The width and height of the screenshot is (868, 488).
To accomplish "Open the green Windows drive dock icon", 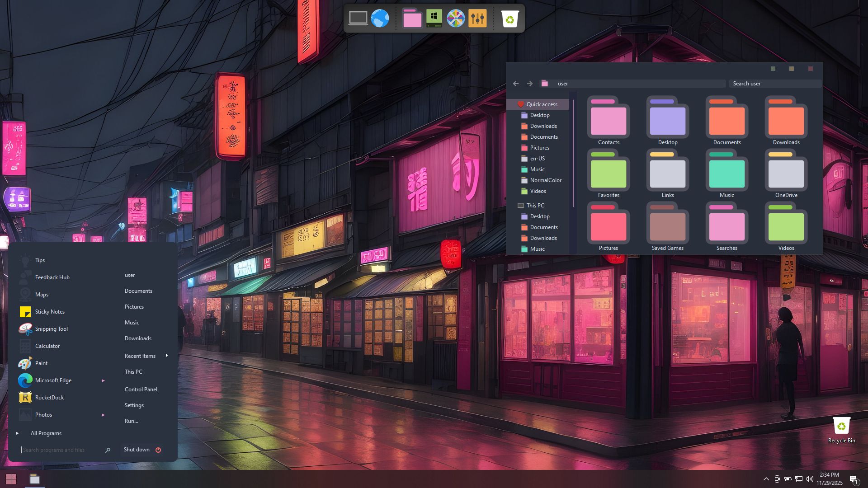I will tap(434, 19).
